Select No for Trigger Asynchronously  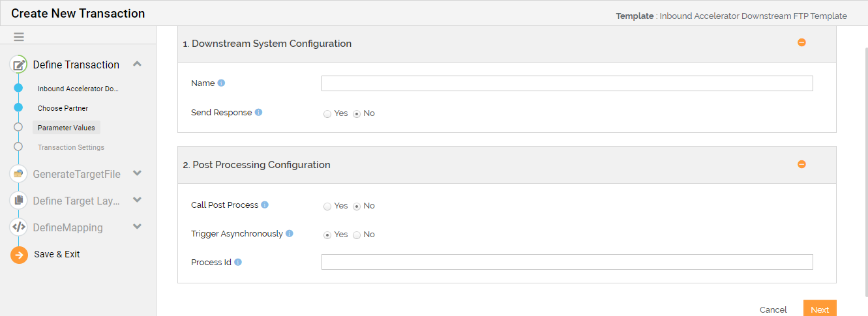(x=357, y=235)
